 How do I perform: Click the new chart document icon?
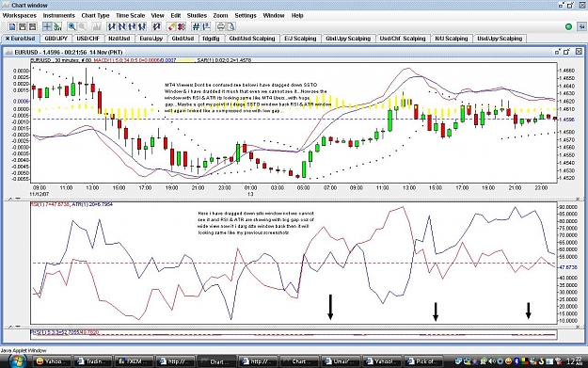coord(12,26)
